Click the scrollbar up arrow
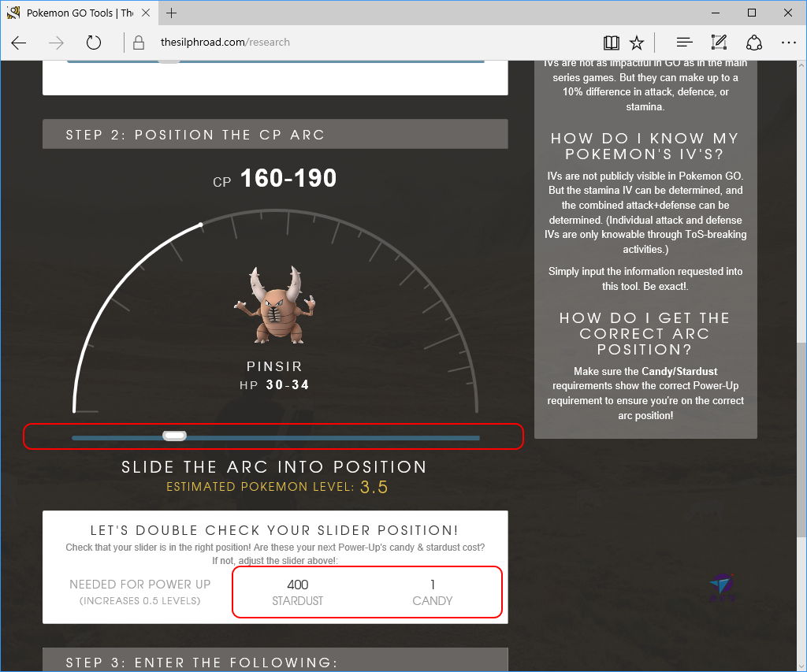The height and width of the screenshot is (672, 807). (x=801, y=65)
